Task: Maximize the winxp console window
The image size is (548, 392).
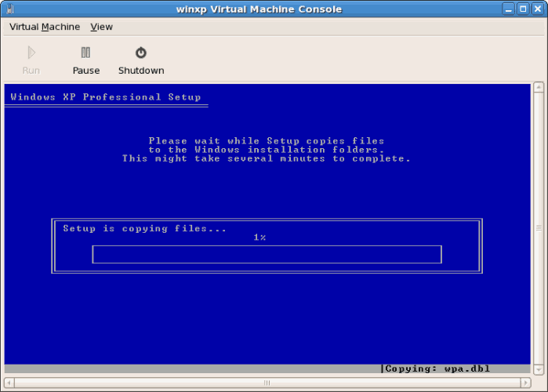Action: [523, 9]
